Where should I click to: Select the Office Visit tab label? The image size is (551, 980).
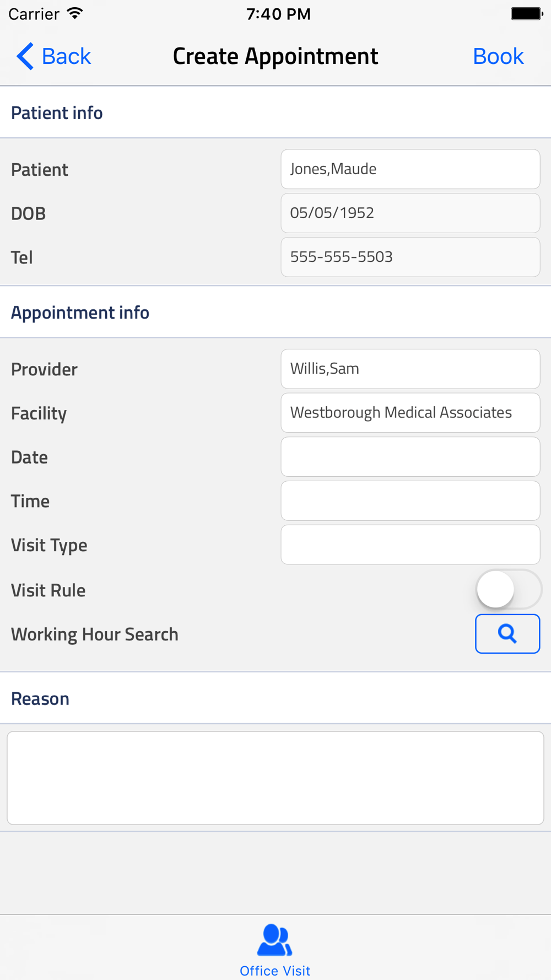[275, 971]
